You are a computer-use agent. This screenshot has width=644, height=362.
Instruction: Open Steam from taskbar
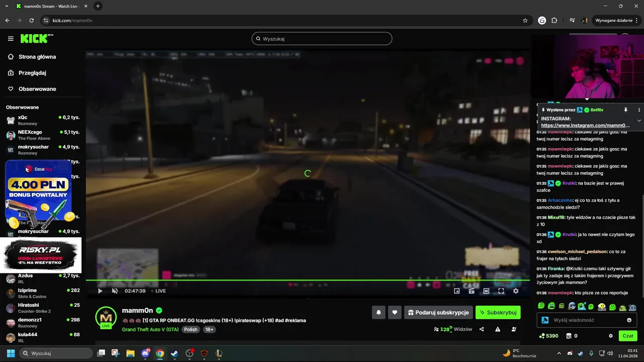pyautogui.click(x=174, y=353)
